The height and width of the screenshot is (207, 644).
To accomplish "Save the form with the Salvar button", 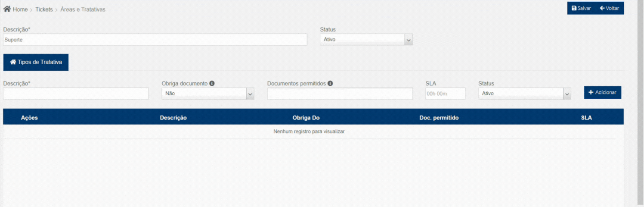I will pyautogui.click(x=581, y=8).
